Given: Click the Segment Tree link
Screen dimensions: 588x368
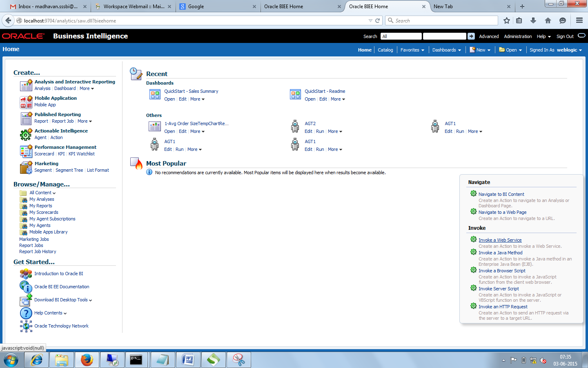Looking at the screenshot, I should 69,170.
